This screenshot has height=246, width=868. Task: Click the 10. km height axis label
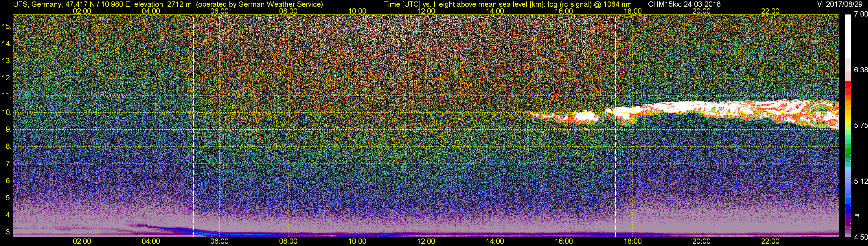pyautogui.click(x=7, y=112)
